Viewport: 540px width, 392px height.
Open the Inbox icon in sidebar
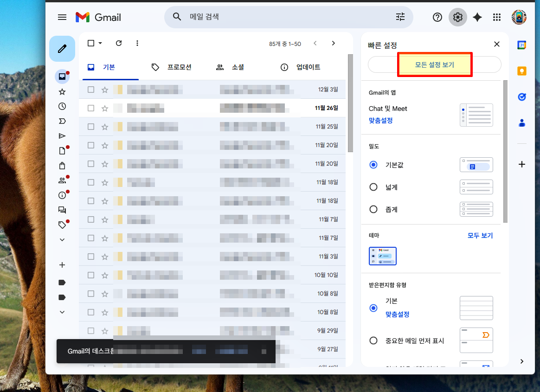tap(62, 77)
